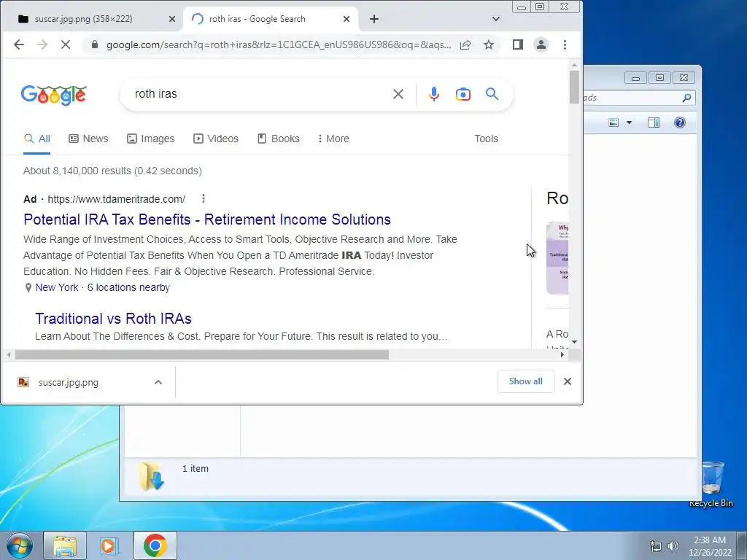The image size is (747, 560).
Task: Open search Tools options
Action: coord(486,139)
